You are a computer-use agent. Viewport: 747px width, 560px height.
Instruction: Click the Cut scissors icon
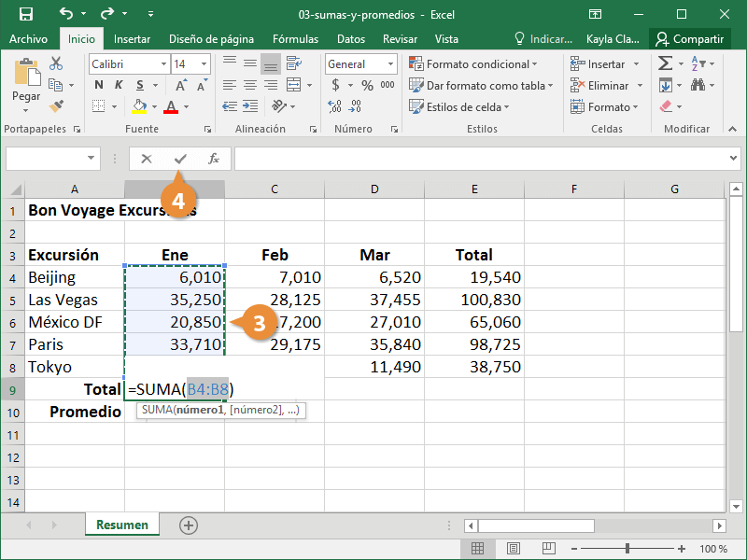(x=56, y=63)
